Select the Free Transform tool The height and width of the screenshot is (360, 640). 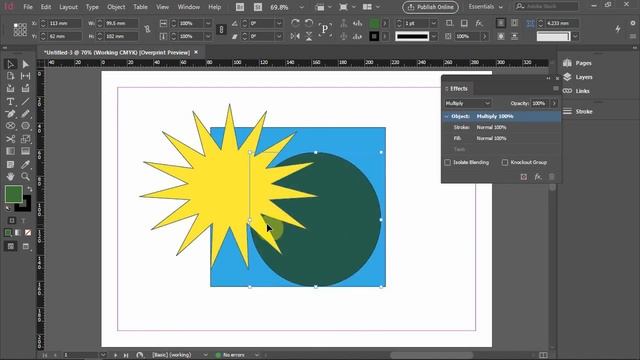point(25,139)
